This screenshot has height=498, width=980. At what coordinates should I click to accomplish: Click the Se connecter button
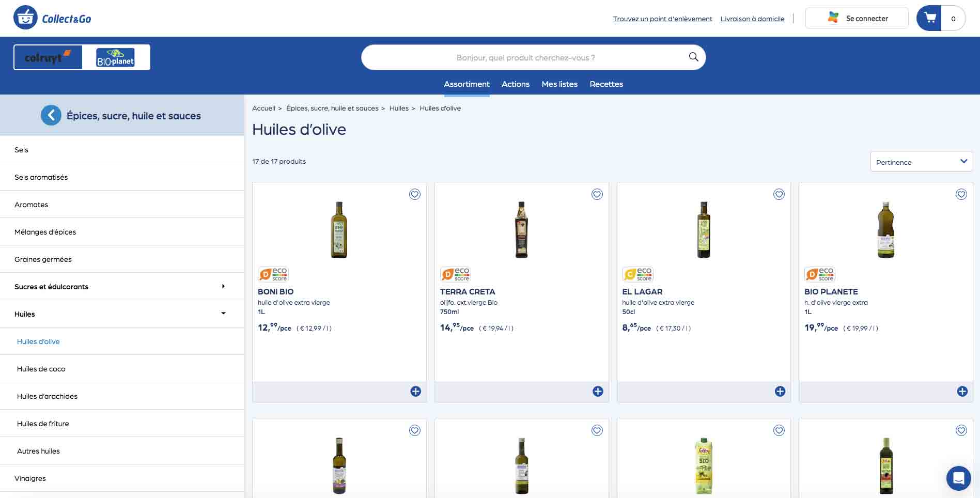tap(857, 19)
